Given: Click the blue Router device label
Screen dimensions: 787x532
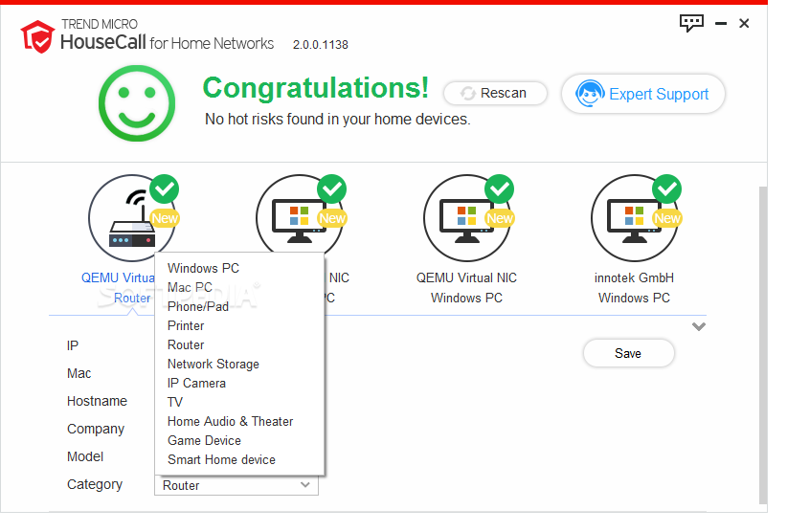Looking at the screenshot, I should 132,299.
